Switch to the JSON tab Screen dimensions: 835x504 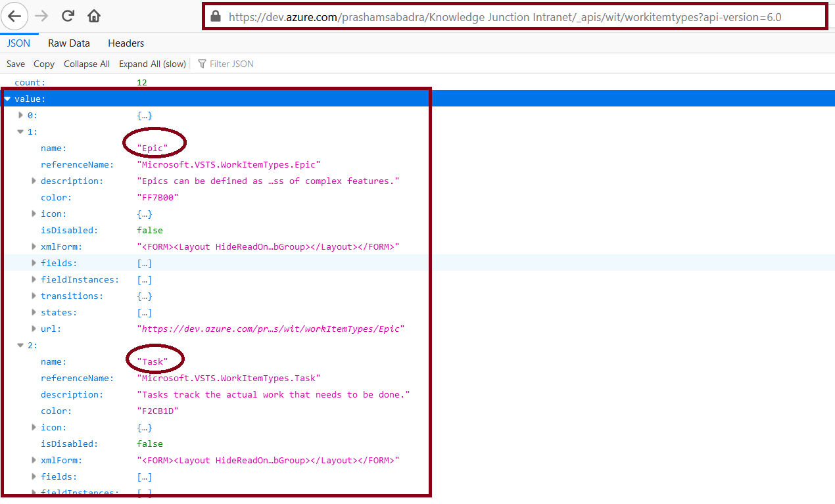pyautogui.click(x=18, y=43)
